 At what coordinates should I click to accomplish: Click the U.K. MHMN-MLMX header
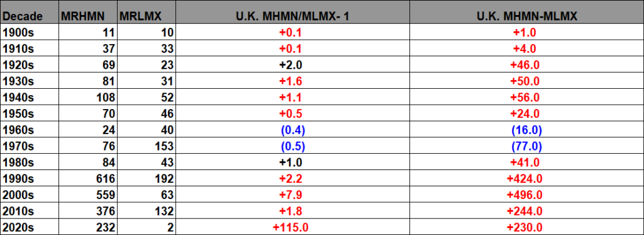pos(526,16)
